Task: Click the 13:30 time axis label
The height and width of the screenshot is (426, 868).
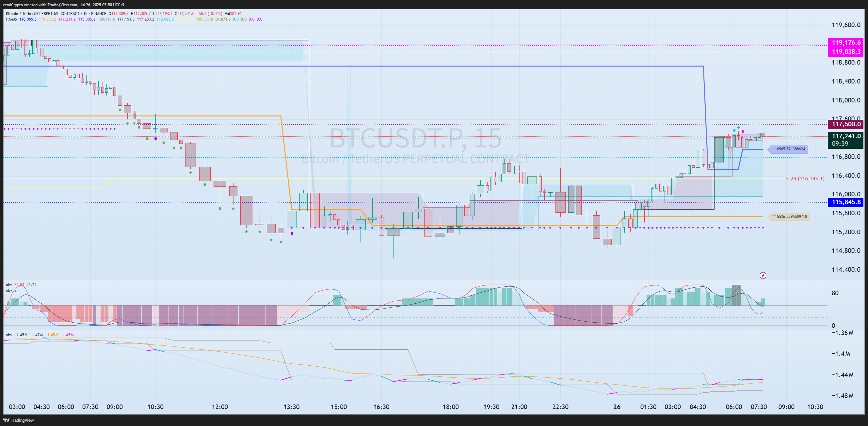Action: click(292, 407)
